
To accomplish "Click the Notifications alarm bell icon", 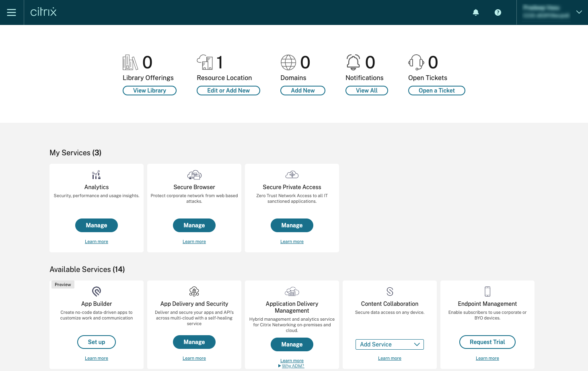I will 354,62.
